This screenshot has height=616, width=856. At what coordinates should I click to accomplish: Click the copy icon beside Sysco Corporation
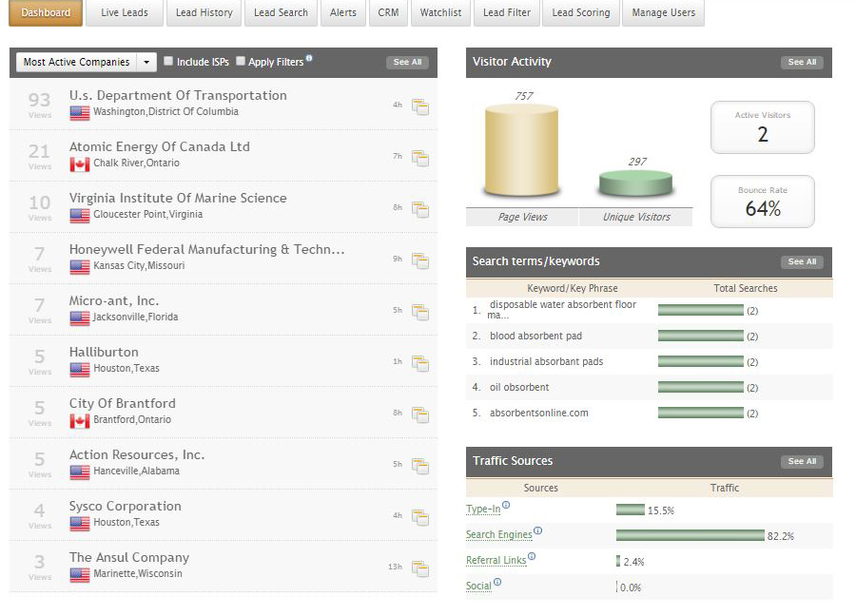(419, 517)
